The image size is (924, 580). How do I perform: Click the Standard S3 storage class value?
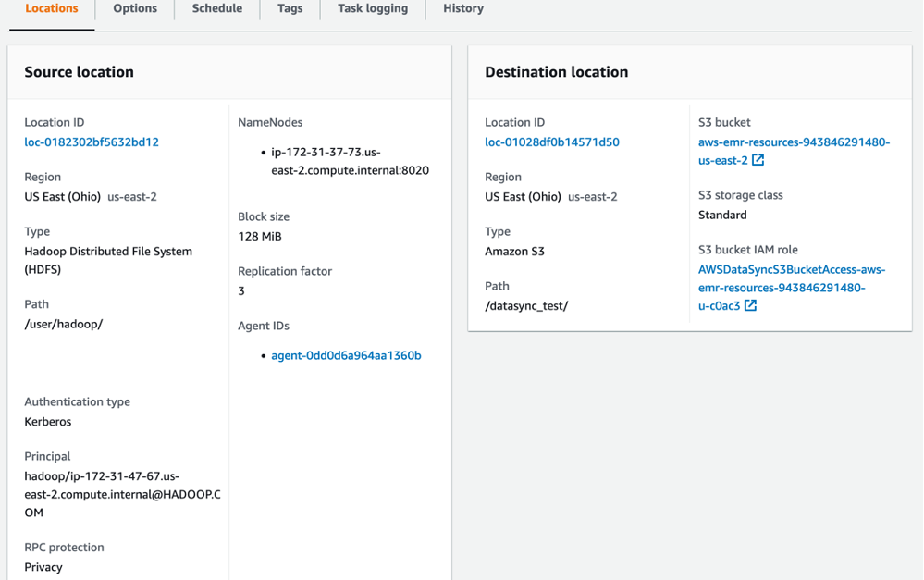[721, 215]
